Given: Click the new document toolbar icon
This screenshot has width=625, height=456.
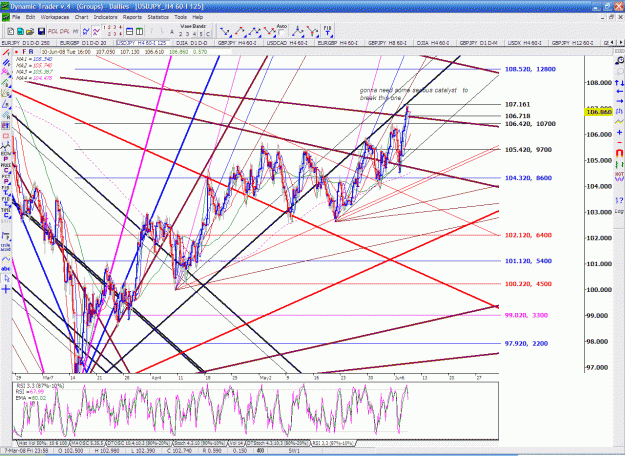Looking at the screenshot, I should (x=11, y=31).
